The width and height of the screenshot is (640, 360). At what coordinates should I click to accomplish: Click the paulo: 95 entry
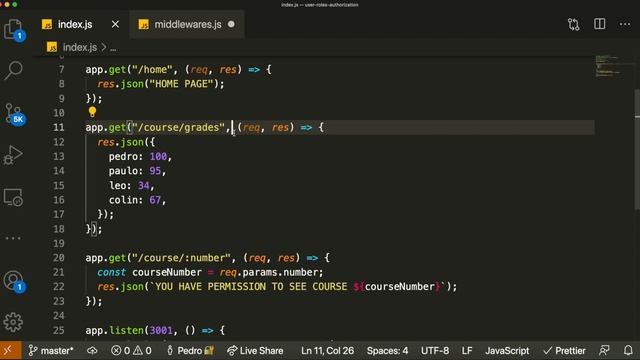(137, 171)
